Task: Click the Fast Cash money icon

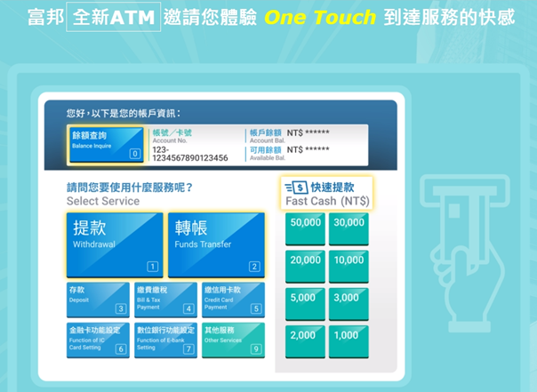Action: coord(296,188)
